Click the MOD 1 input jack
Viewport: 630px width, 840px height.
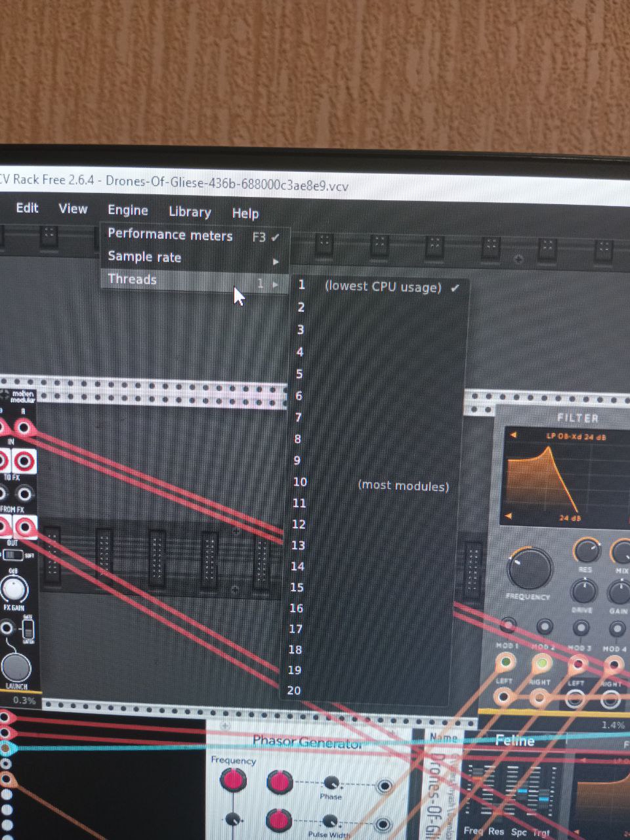pos(505,661)
